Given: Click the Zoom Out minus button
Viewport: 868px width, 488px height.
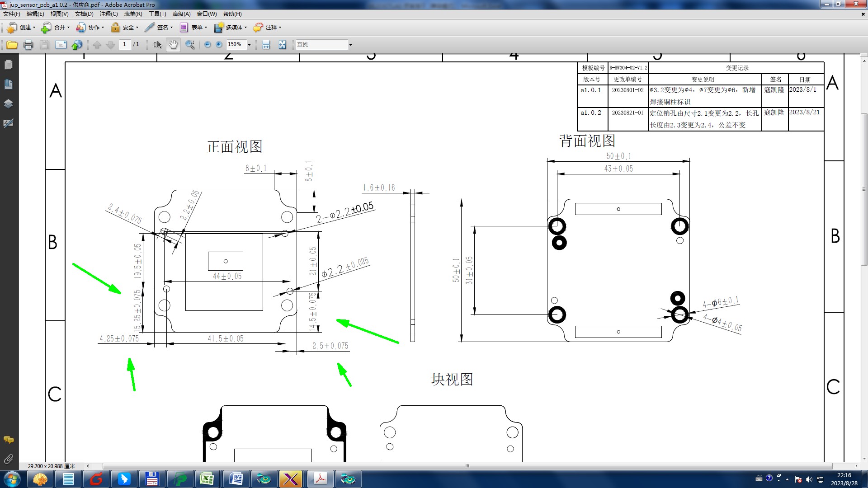Looking at the screenshot, I should (x=208, y=45).
